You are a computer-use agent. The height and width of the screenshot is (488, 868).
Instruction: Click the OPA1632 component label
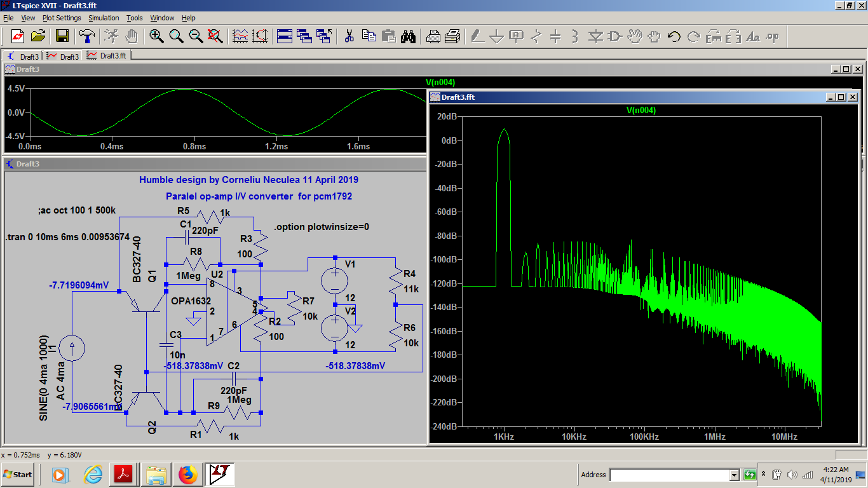tap(191, 301)
